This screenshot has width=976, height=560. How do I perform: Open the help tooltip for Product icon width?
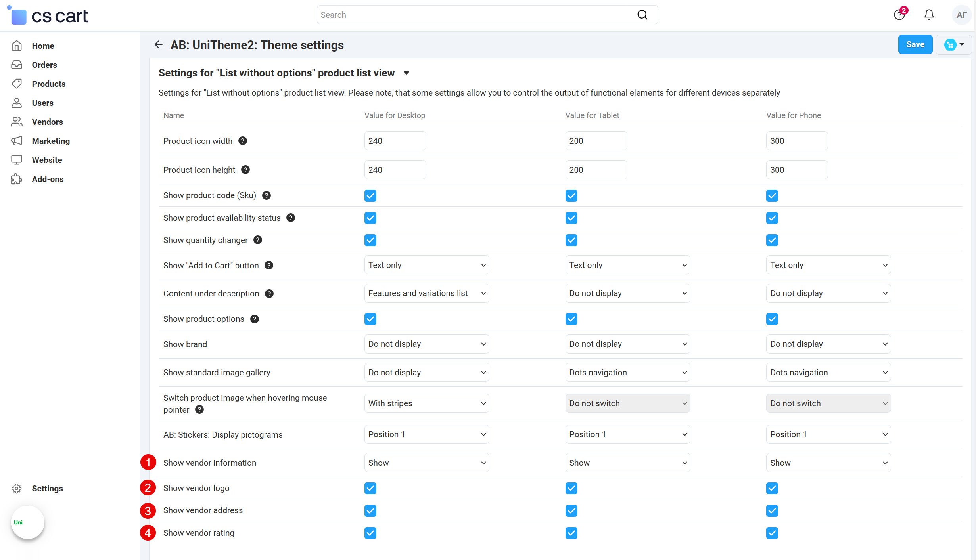tap(243, 140)
